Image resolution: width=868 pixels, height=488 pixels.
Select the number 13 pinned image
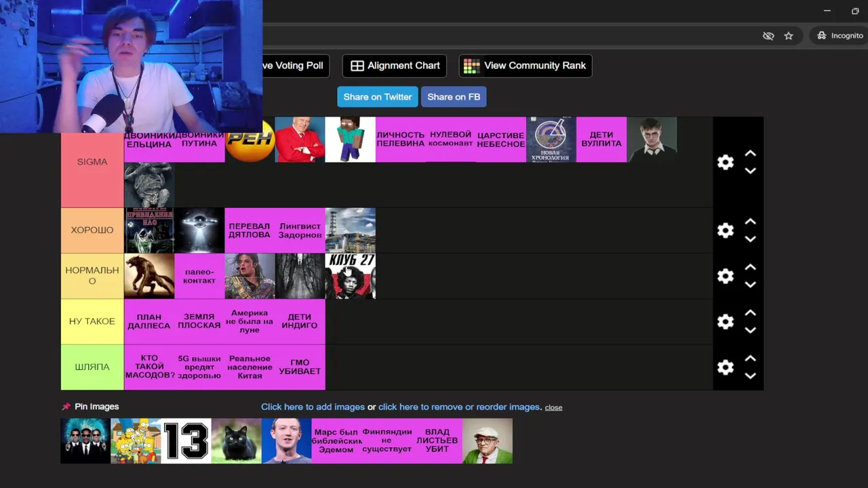[186, 441]
